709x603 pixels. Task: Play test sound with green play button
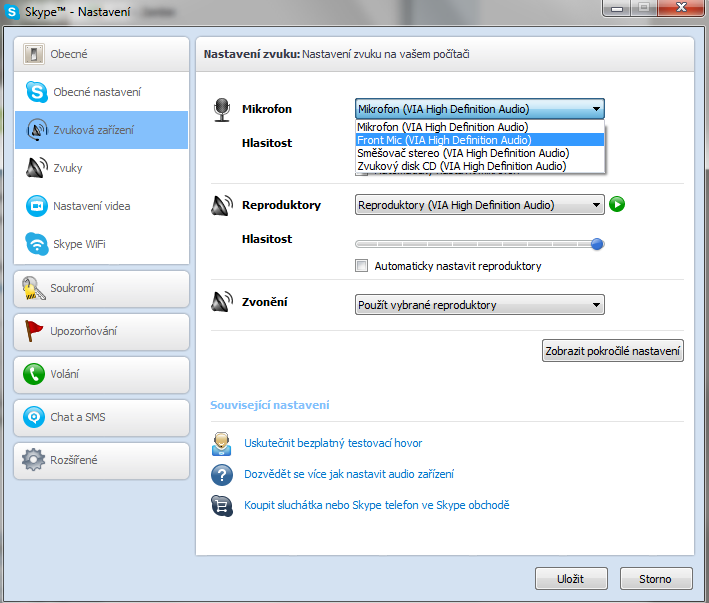tap(617, 204)
